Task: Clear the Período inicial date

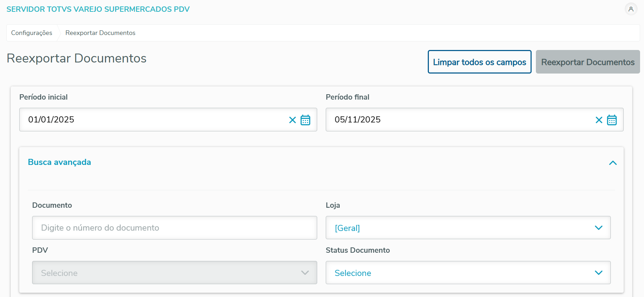Action: 293,120
